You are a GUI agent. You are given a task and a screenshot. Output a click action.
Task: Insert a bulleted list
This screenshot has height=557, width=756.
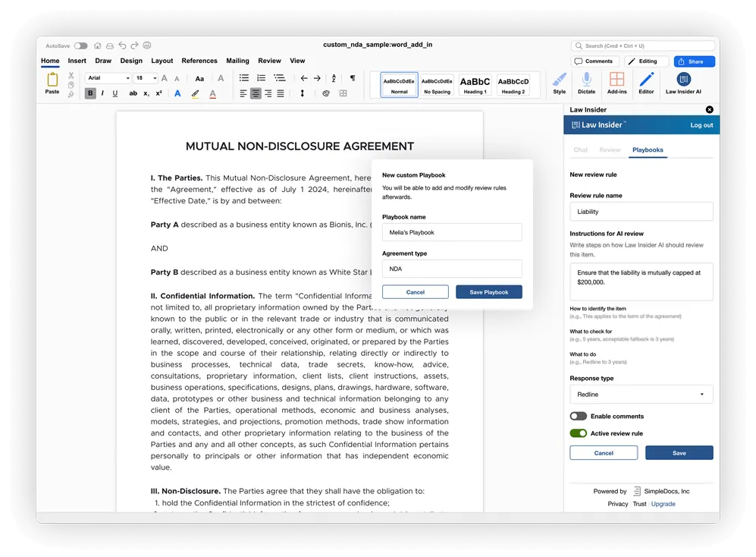point(244,77)
